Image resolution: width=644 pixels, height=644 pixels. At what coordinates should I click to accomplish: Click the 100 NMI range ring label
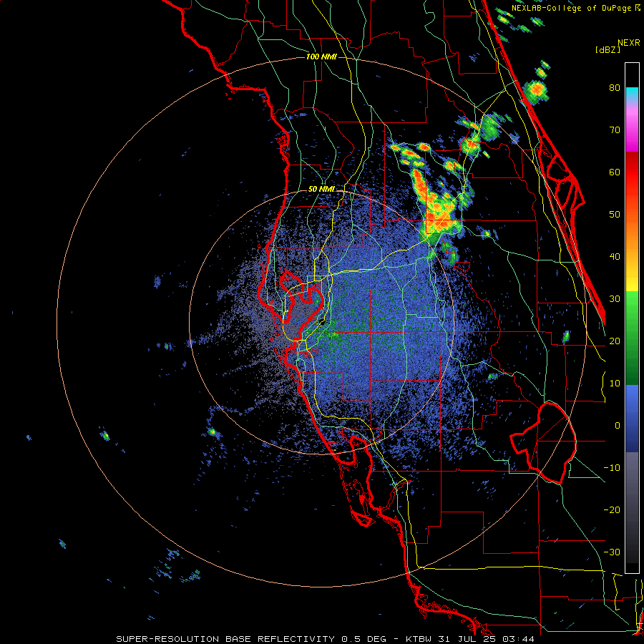321,57
